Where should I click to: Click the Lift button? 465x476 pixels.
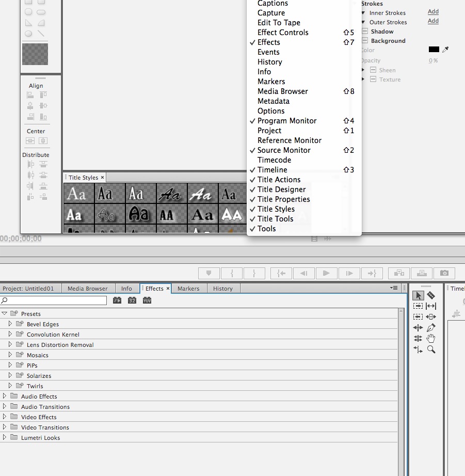coord(399,273)
